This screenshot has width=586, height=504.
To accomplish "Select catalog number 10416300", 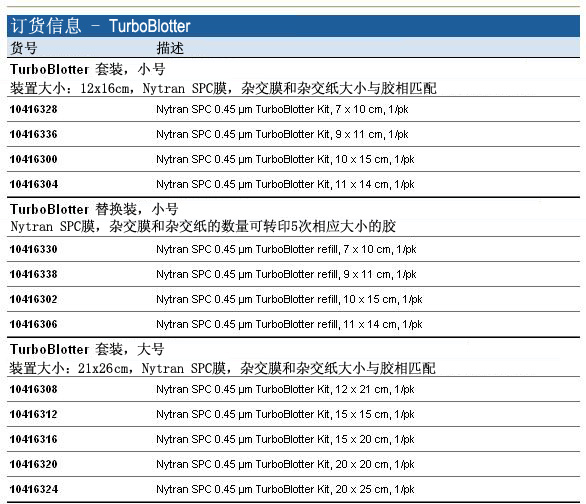I will click(x=33, y=159).
